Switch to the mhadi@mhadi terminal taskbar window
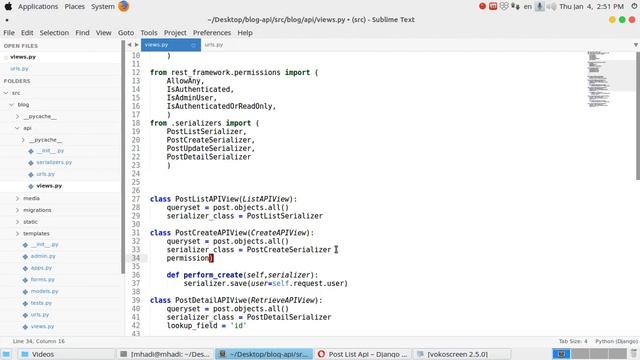This screenshot has width=640, height=360. pos(165,354)
